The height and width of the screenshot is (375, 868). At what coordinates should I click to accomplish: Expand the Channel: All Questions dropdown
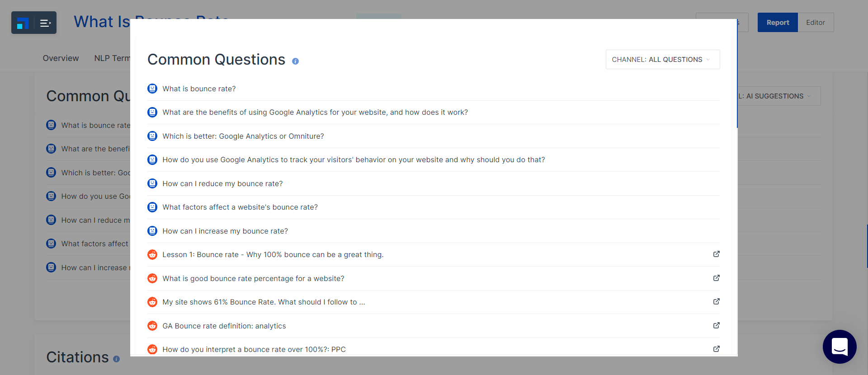coord(663,59)
